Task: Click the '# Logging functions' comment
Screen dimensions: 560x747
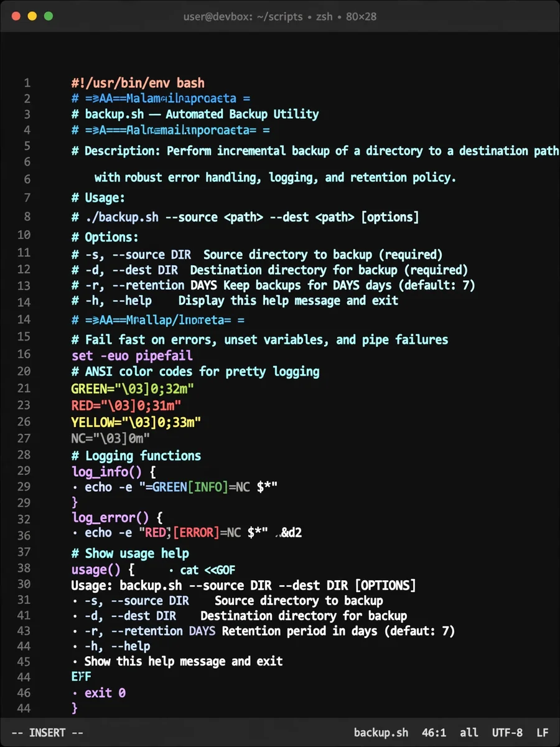Action: (136, 456)
